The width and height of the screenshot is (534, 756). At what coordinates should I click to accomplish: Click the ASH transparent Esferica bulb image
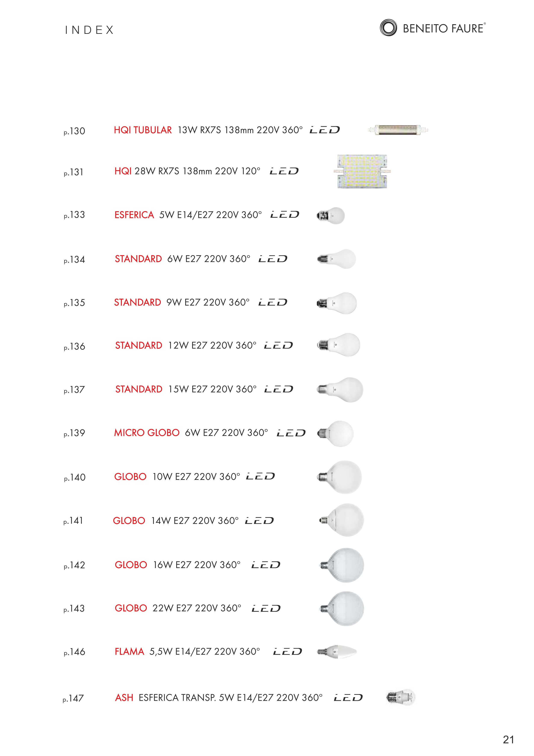[x=401, y=697]
